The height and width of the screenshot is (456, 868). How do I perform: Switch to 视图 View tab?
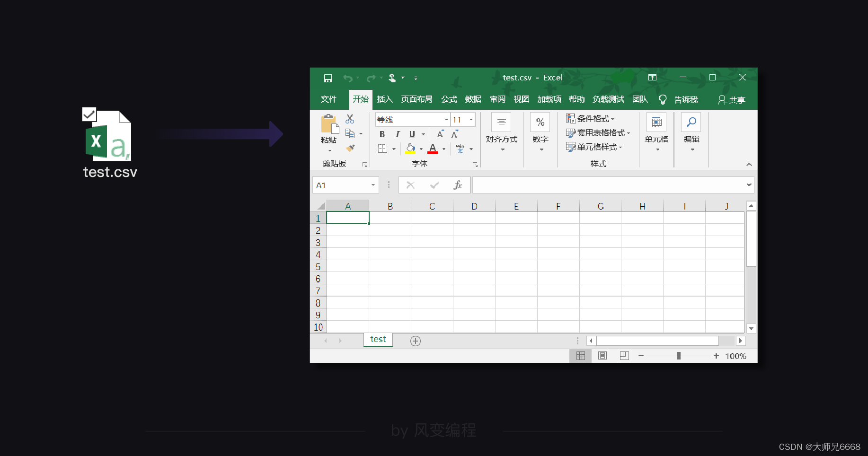(x=522, y=99)
